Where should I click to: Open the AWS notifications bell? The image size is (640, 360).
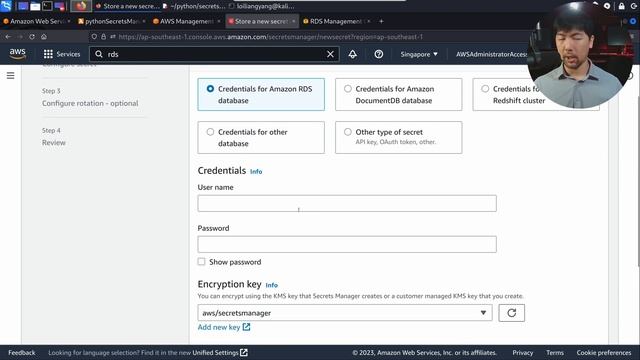coord(353,54)
